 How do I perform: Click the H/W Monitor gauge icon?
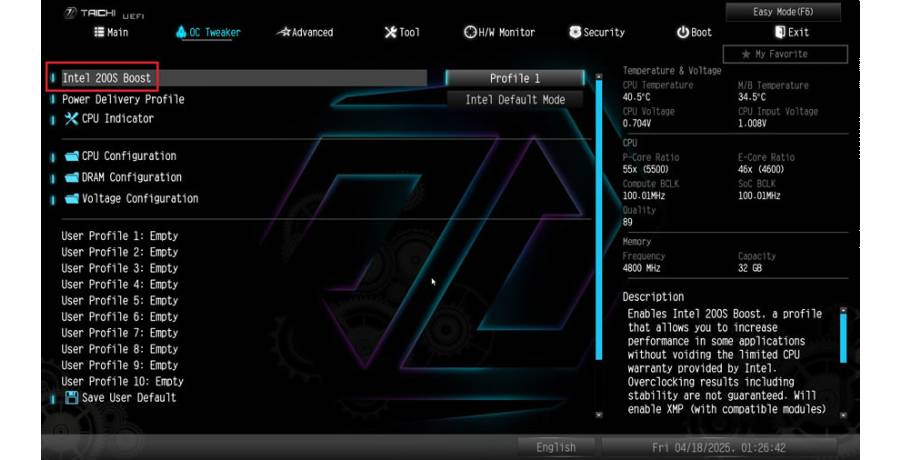470,32
